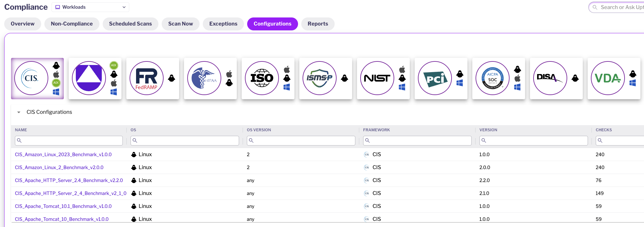This screenshot has height=227, width=644.
Task: Click the Linux icon in CIS_Apache_Tomcat_10.1 row
Action: coord(134,206)
